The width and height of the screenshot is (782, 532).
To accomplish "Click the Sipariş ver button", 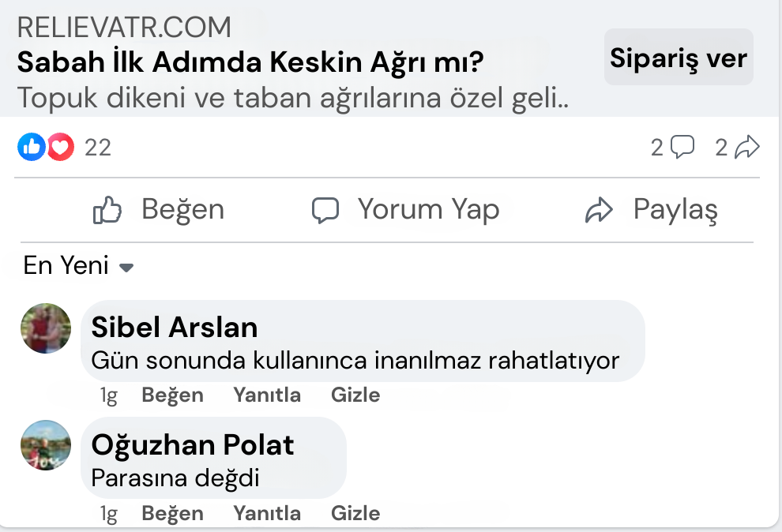I will pos(679,57).
